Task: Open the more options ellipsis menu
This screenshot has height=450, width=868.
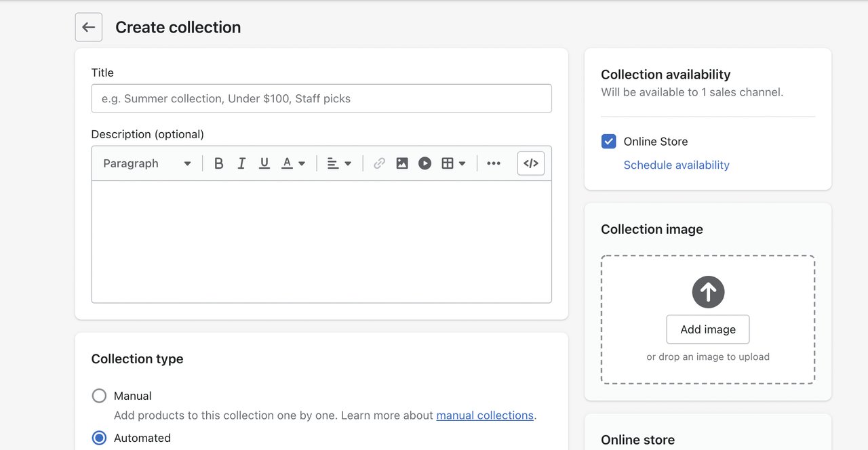Action: (494, 163)
